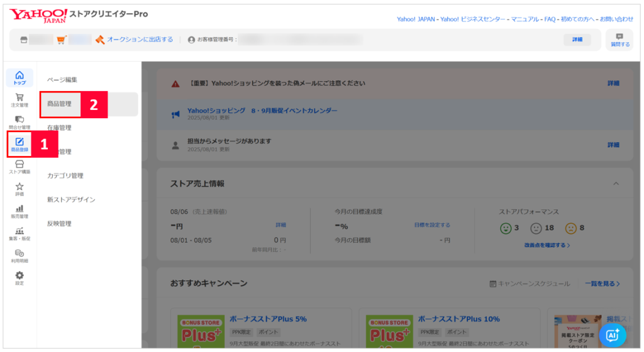
Task: Open the blue AI chat assistant button
Action: [x=613, y=335]
